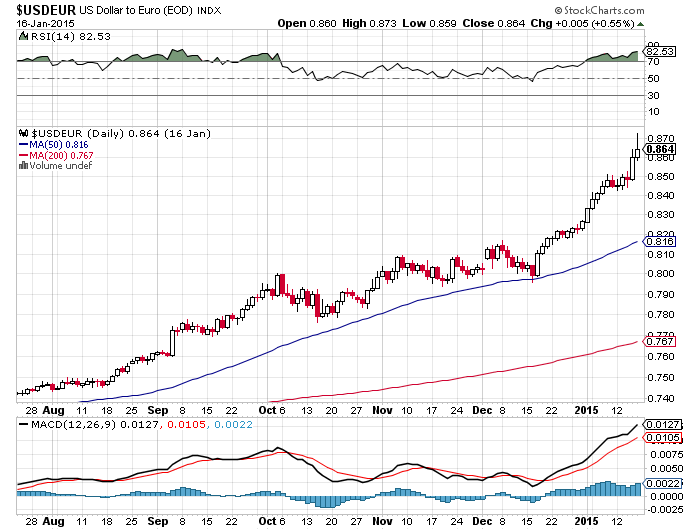
Task: Click the Open 0.860 value
Action: [307, 24]
